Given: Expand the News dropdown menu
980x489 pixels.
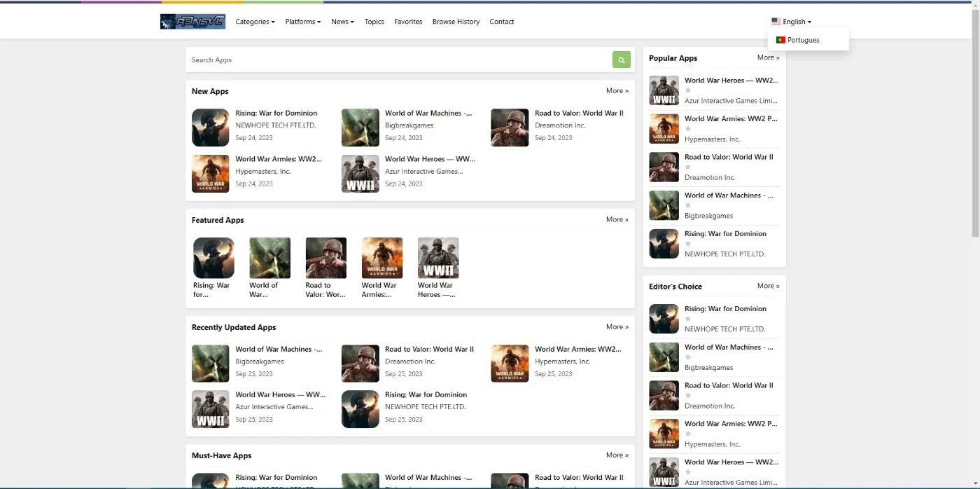Looking at the screenshot, I should [342, 22].
